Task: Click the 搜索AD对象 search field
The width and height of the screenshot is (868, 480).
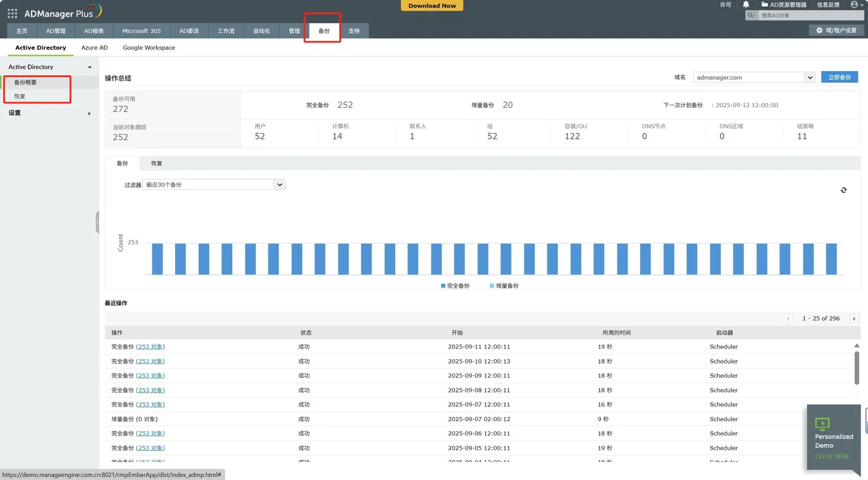Action: [811, 15]
